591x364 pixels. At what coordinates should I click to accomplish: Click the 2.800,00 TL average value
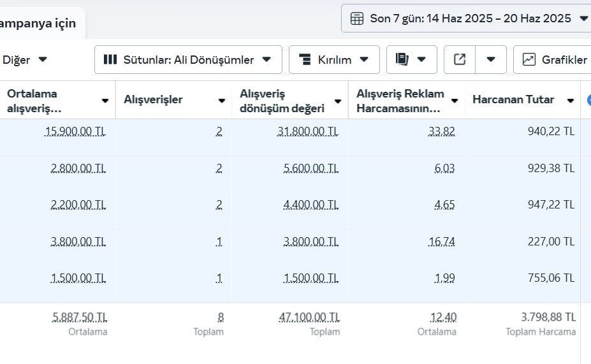click(78, 168)
